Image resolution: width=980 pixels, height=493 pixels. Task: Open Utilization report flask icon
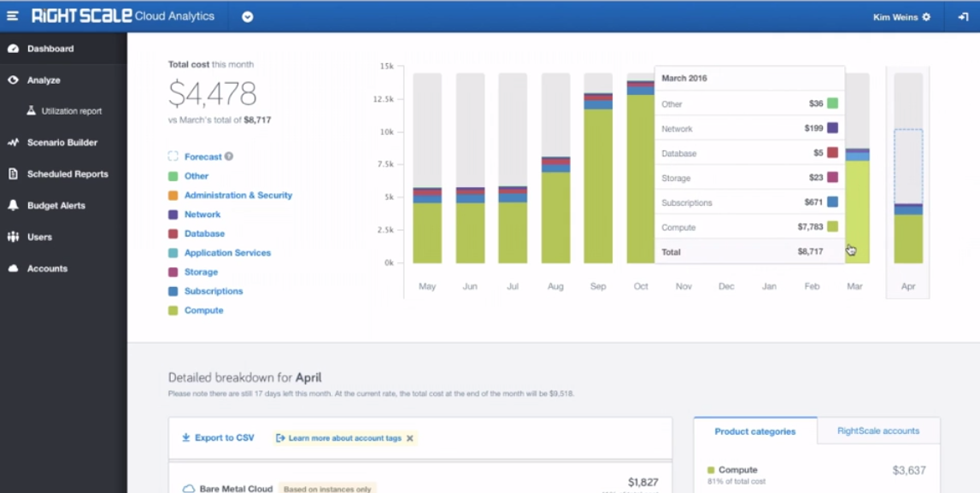coord(31,111)
